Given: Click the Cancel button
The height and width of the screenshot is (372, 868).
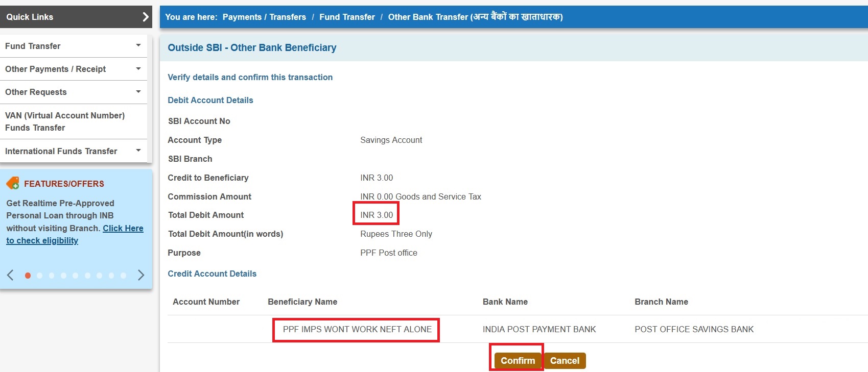Looking at the screenshot, I should pos(565,360).
